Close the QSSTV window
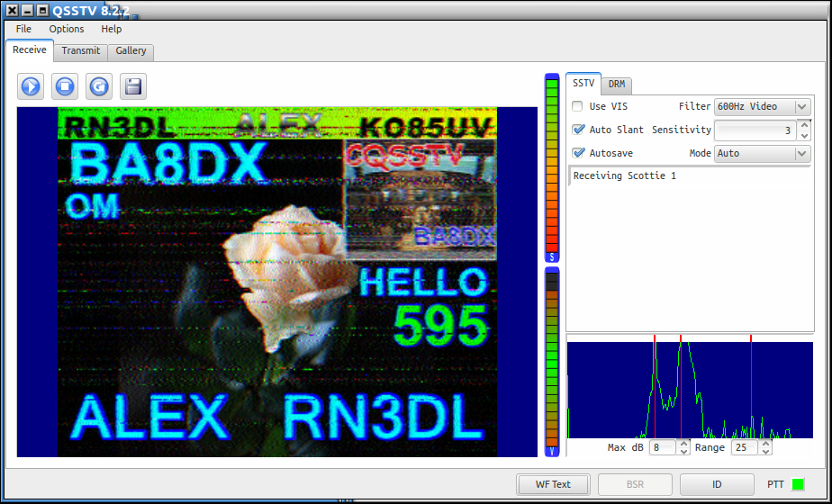832x504 pixels. click(12, 11)
